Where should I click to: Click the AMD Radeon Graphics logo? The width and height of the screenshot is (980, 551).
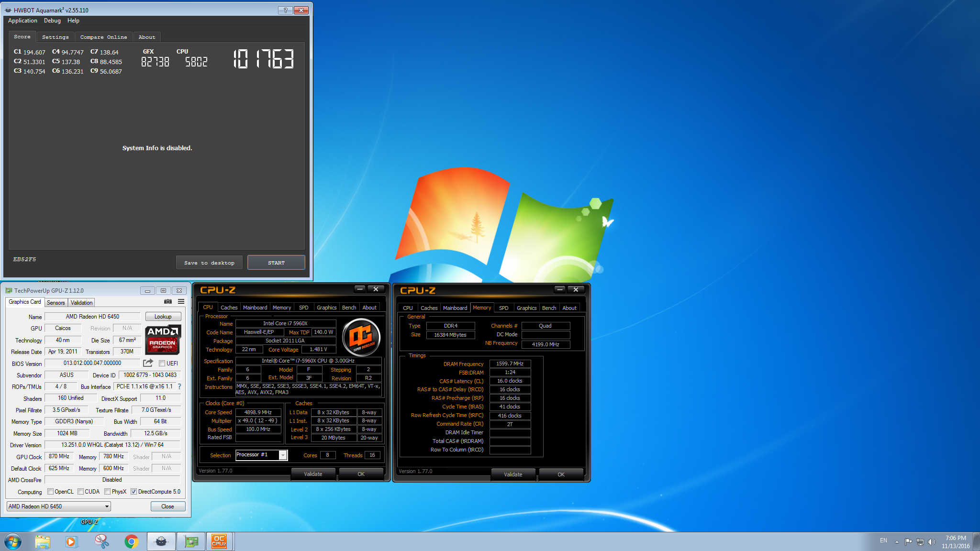coord(163,340)
